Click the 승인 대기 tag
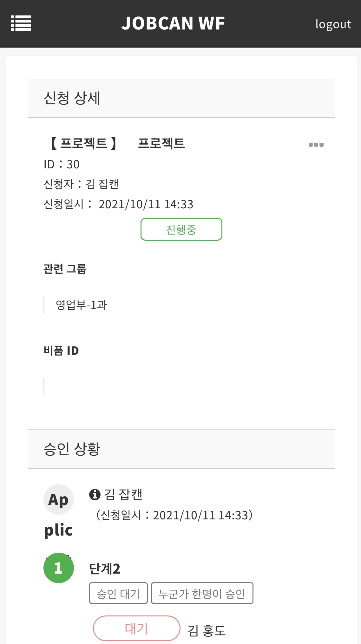 pos(118,593)
